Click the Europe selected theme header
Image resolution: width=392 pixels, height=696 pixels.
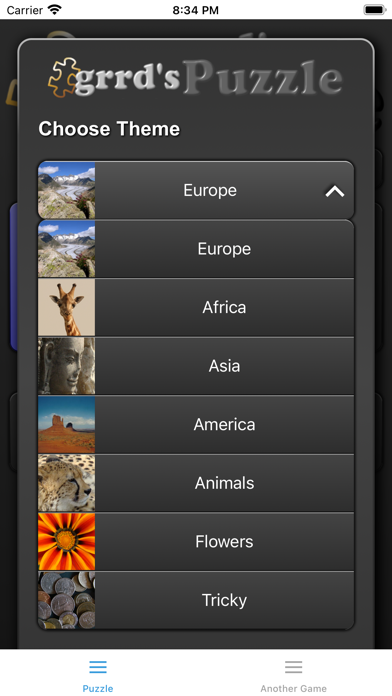(x=196, y=190)
